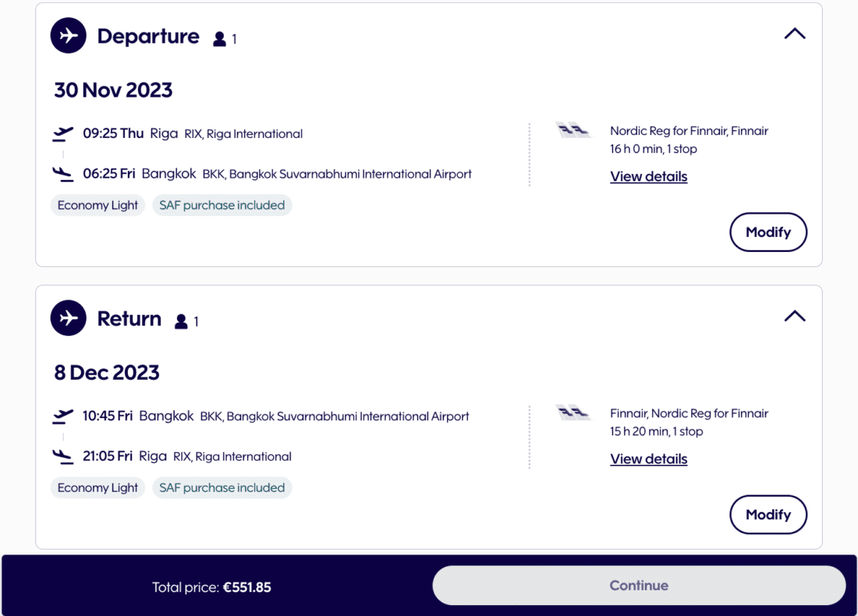The width and height of the screenshot is (858, 616).
Task: Click the landing icon beside 06:25 Fri Bangkok
Action: 63,174
